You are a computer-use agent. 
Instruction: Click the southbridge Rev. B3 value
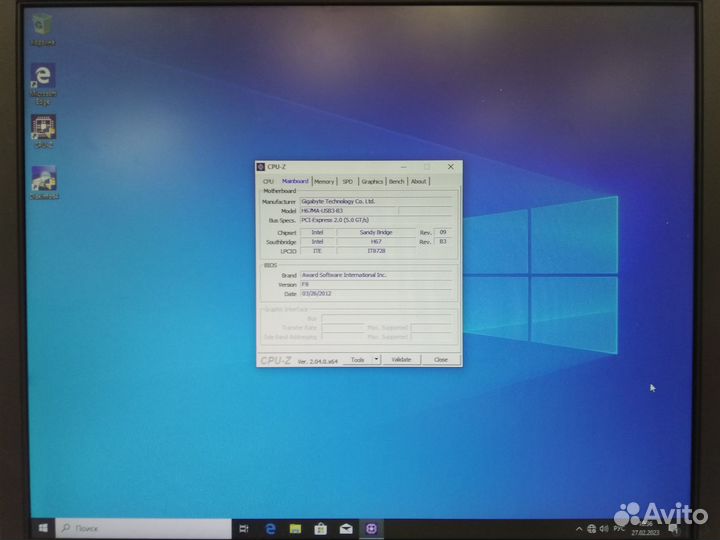click(x=443, y=242)
